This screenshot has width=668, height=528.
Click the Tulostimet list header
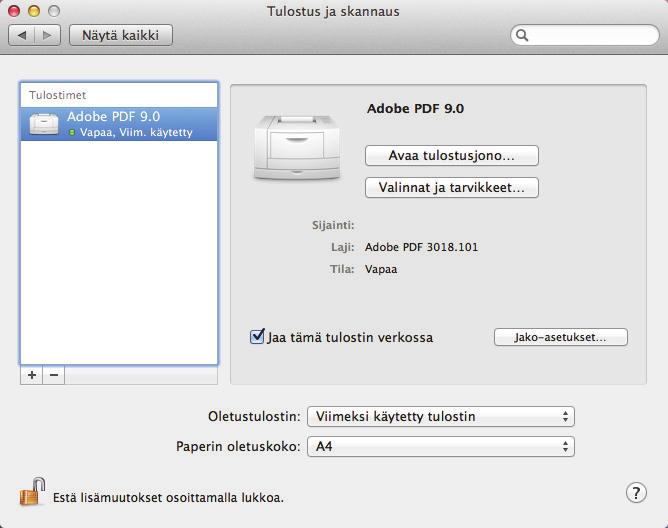(x=58, y=95)
